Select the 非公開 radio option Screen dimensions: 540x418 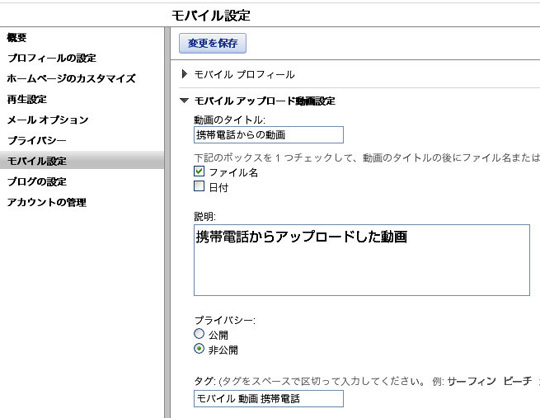(199, 349)
